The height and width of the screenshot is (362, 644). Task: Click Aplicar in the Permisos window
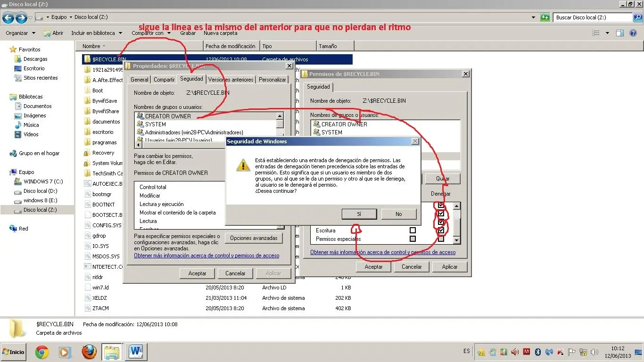[x=450, y=267]
